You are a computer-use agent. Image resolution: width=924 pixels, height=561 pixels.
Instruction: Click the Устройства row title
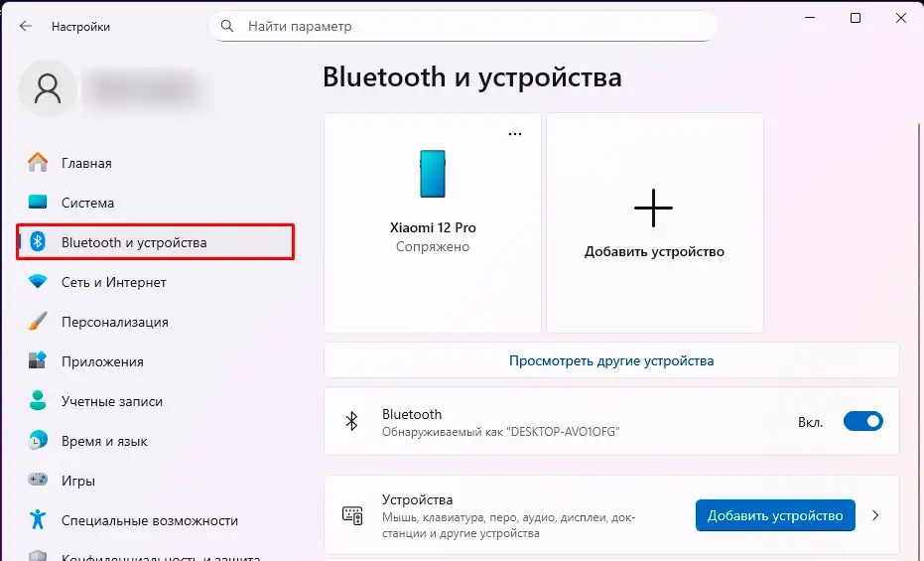tap(417, 499)
